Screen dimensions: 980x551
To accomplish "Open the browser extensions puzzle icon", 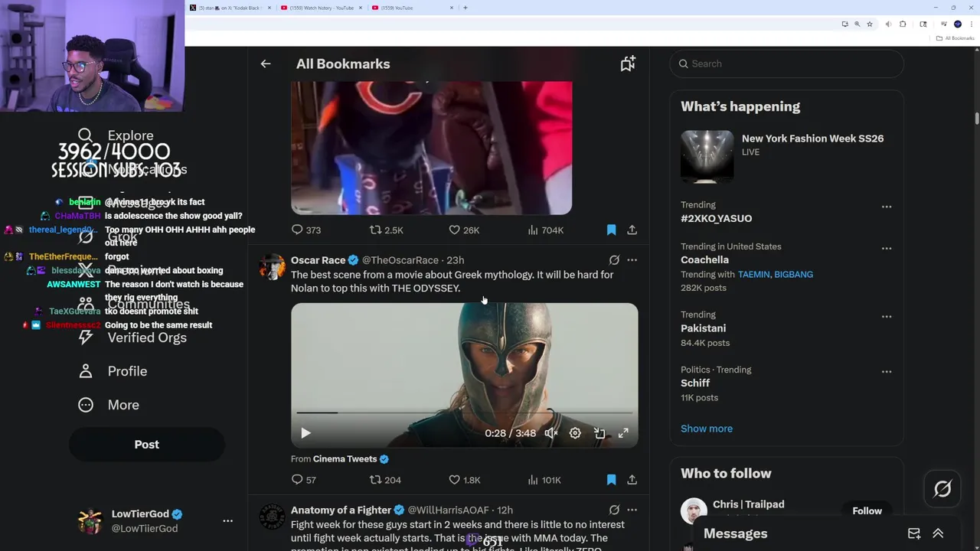I will (903, 24).
